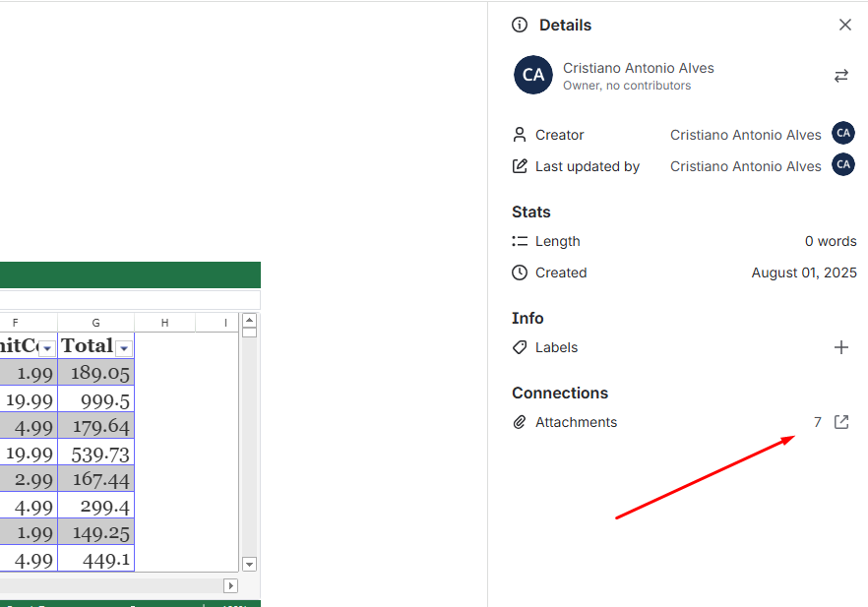Image resolution: width=868 pixels, height=607 pixels.
Task: Select column G header
Action: click(x=95, y=323)
